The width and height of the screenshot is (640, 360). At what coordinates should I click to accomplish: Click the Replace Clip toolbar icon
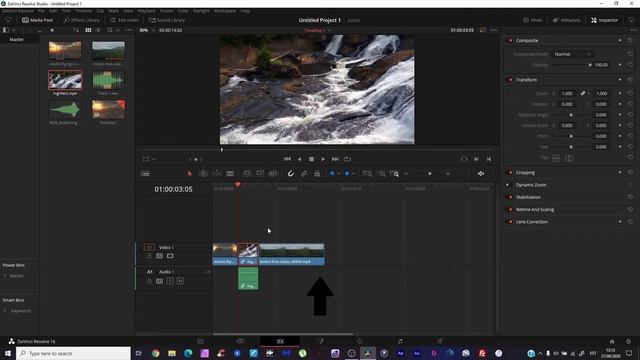pos(273,173)
